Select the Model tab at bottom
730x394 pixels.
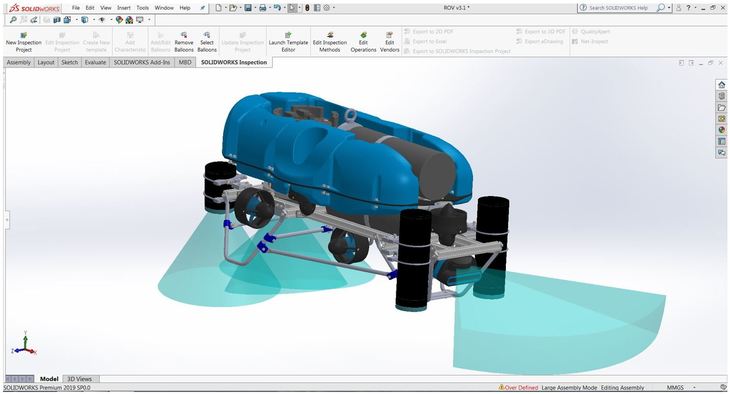(49, 379)
